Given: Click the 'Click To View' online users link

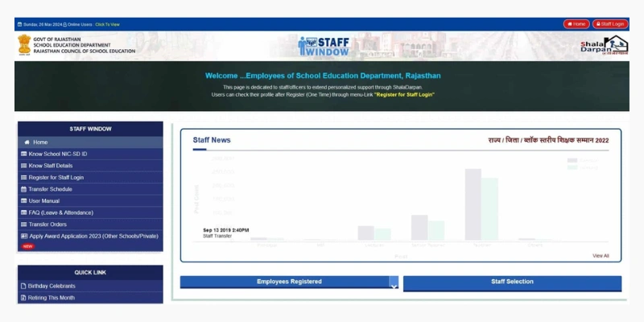Looking at the screenshot, I should 107,24.
